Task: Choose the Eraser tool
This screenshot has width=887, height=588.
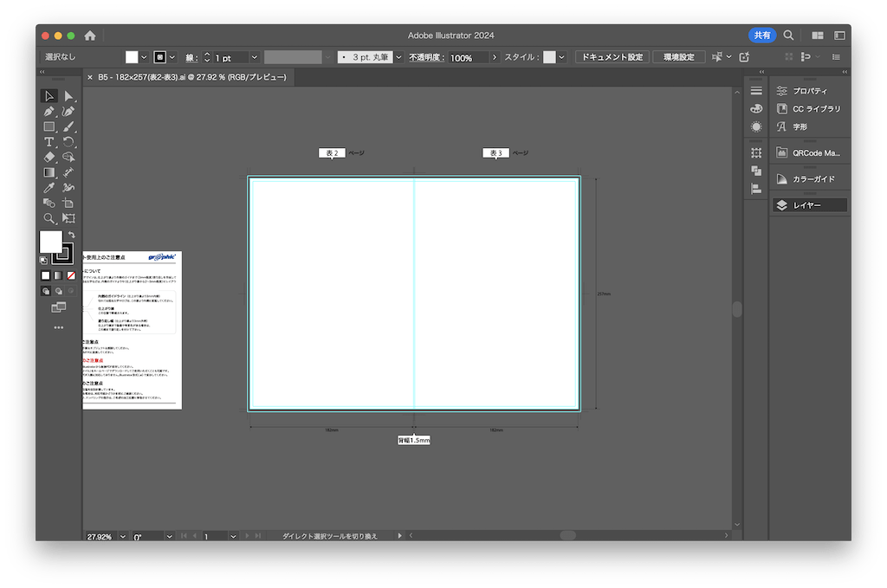Action: click(50, 158)
